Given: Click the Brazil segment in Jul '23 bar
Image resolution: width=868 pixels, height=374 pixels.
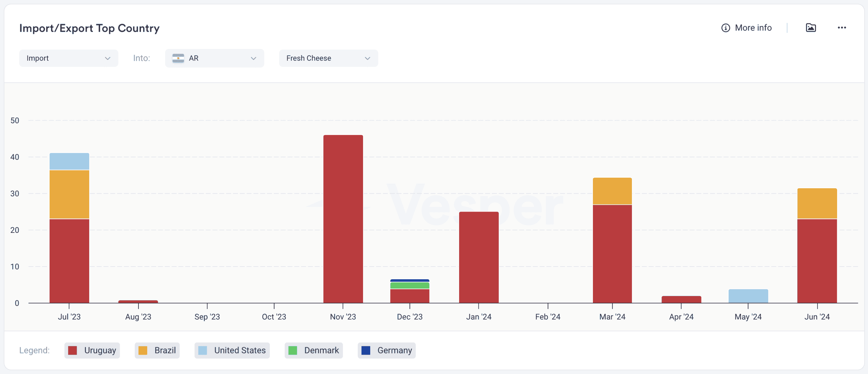Looking at the screenshot, I should pos(70,194).
